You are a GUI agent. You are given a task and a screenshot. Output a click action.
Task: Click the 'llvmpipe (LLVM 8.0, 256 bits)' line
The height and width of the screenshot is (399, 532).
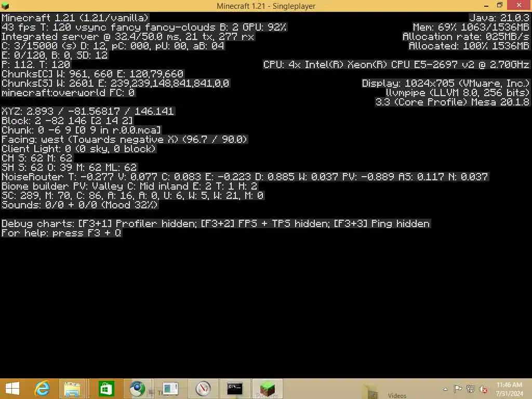(457, 92)
